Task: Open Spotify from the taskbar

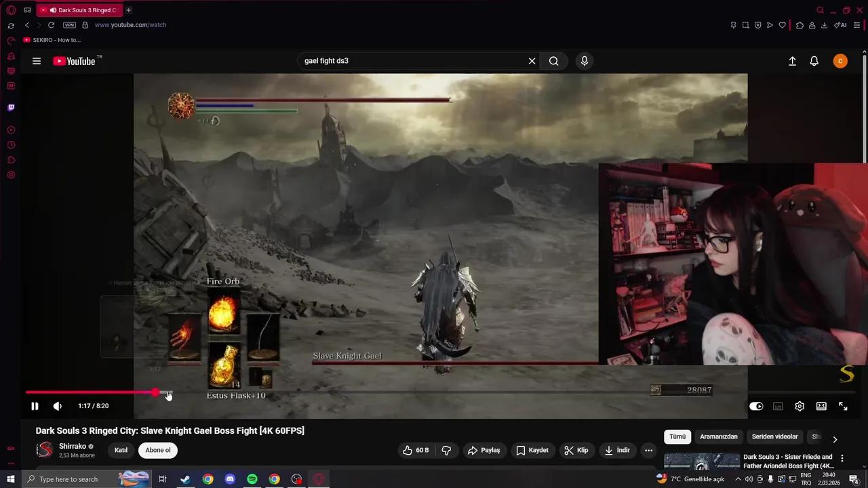Action: tap(252, 479)
